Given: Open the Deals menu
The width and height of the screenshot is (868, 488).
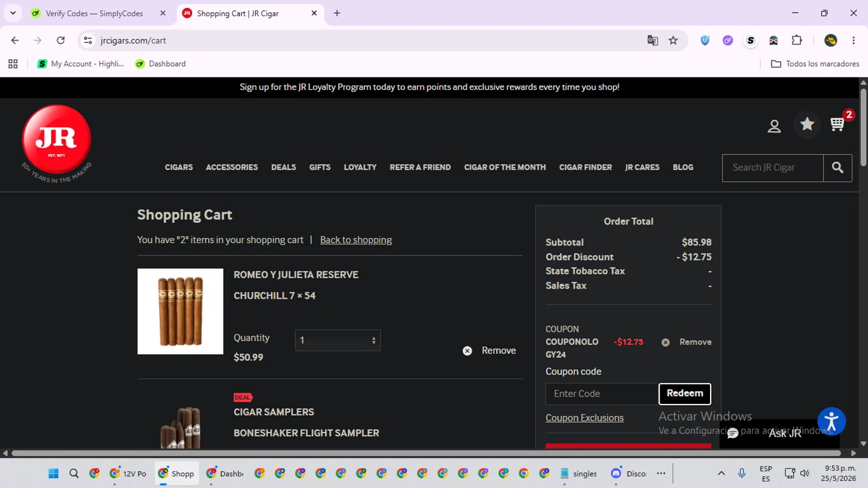Looking at the screenshot, I should [284, 167].
